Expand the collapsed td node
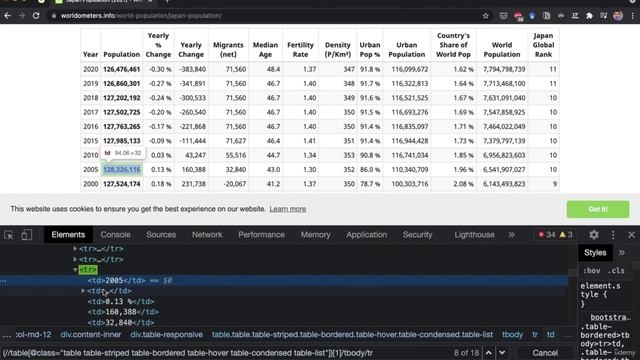The height and width of the screenshot is (360, 640). pos(83,291)
